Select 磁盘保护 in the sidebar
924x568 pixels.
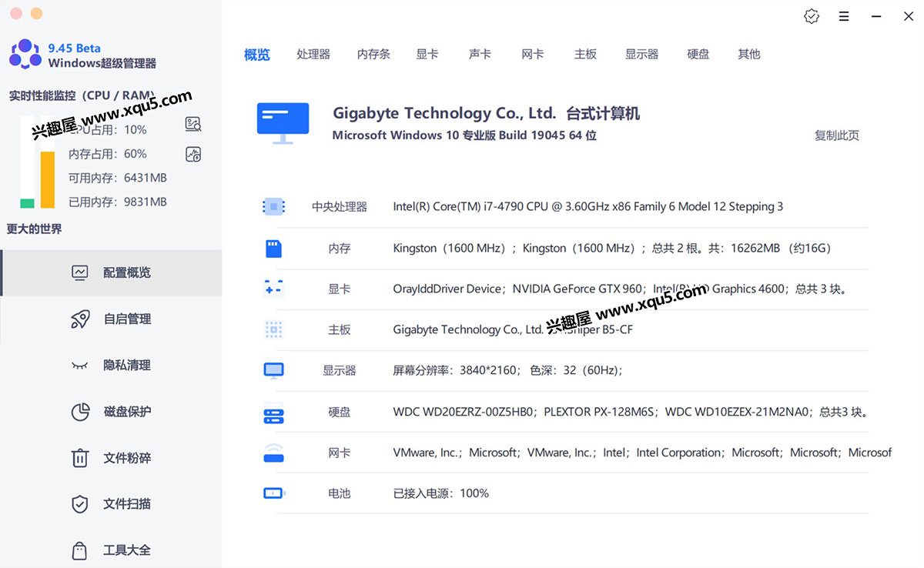tap(111, 412)
